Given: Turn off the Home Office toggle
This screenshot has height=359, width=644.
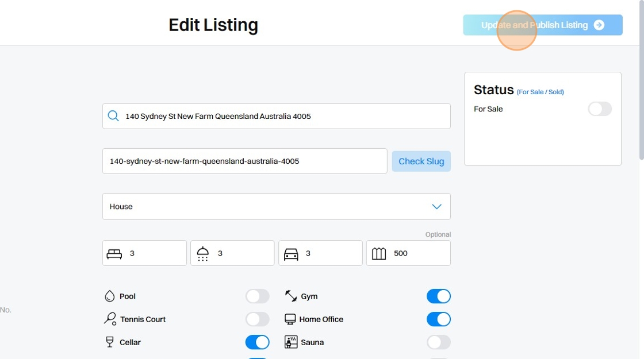Looking at the screenshot, I should coord(438,319).
